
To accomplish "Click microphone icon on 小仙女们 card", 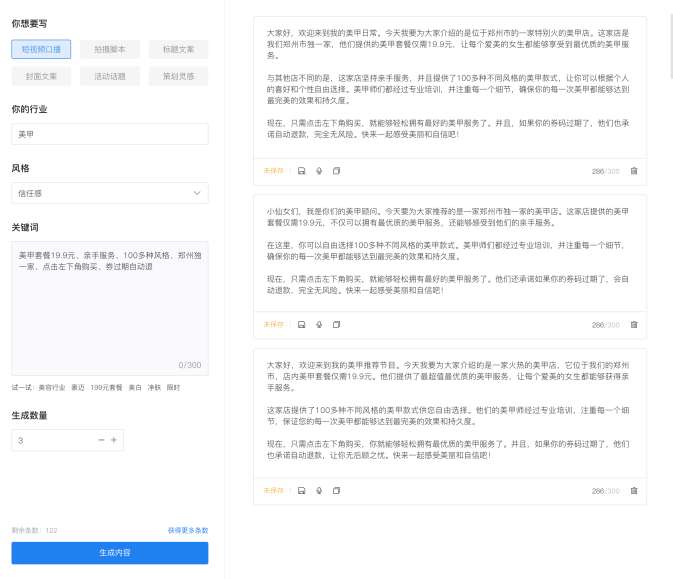I will tap(319, 324).
